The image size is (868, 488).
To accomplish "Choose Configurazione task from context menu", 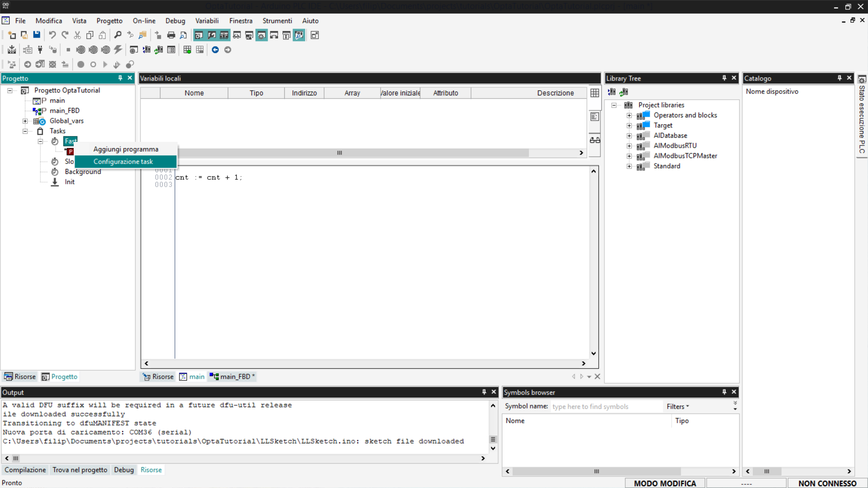I will coord(123,161).
